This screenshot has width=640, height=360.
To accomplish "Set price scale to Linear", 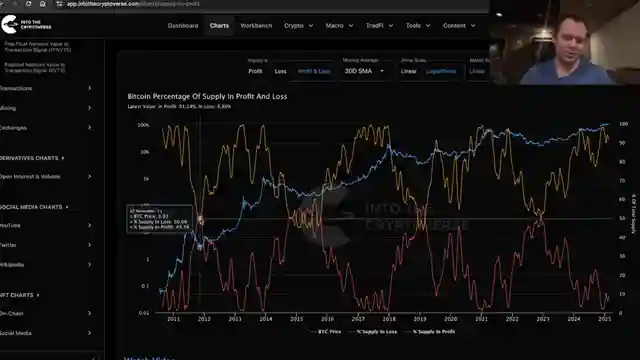I will pos(409,71).
